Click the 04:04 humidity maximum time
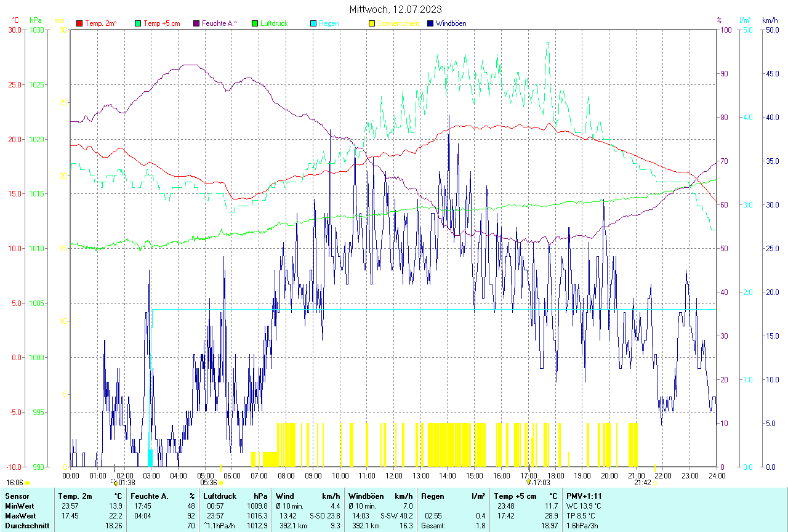Viewport: 788px width, 532px height. pos(143,516)
